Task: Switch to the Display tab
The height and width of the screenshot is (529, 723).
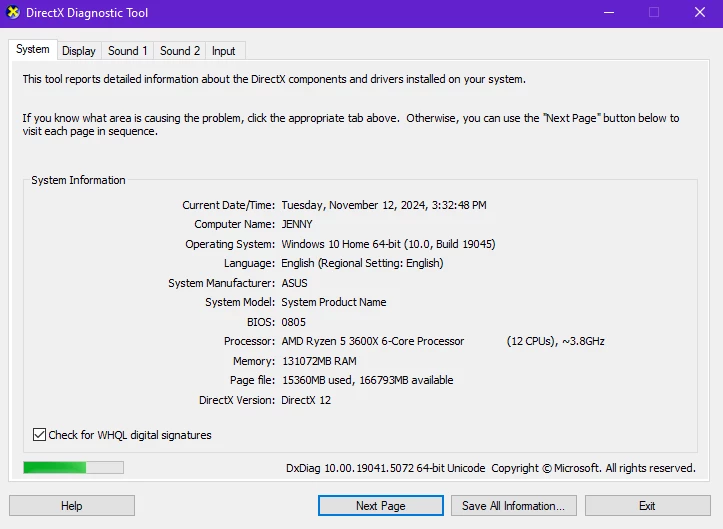Action: point(78,51)
